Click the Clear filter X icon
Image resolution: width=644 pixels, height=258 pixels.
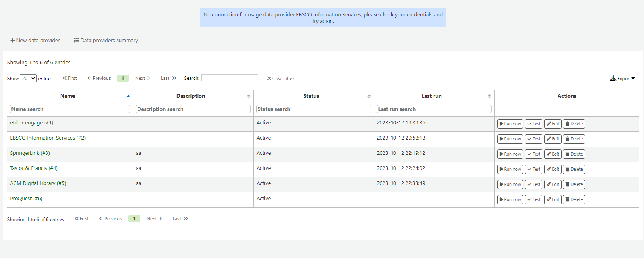coord(269,79)
